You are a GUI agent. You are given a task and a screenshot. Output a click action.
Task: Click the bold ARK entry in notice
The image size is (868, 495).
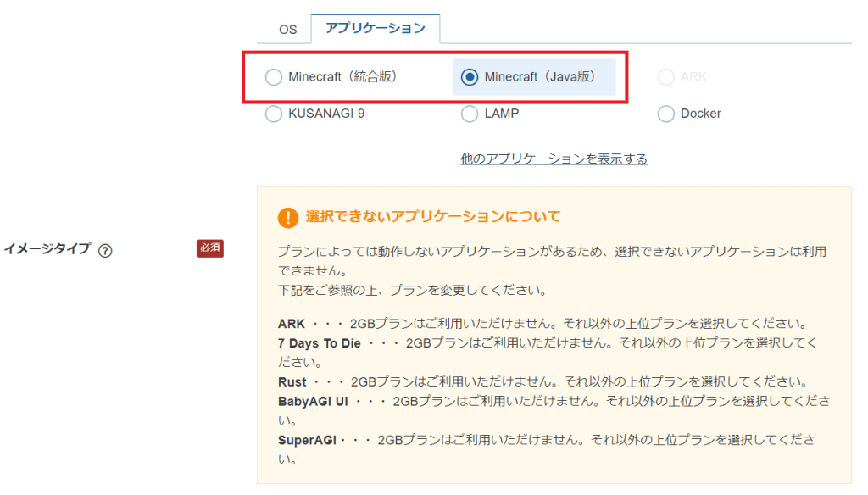click(x=292, y=324)
